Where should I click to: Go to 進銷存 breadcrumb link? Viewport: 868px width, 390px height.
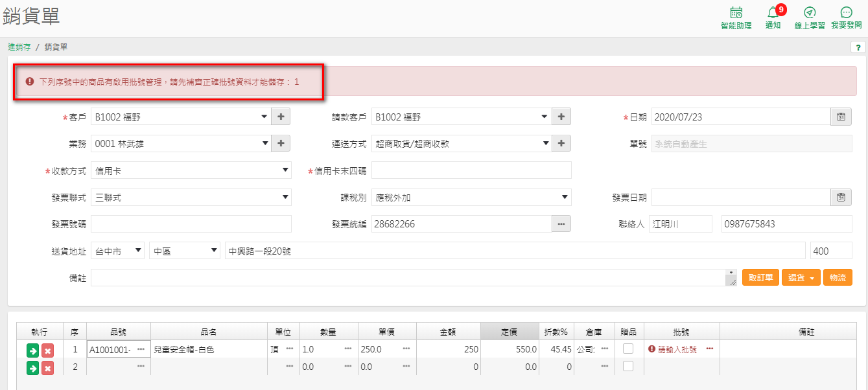(x=19, y=47)
